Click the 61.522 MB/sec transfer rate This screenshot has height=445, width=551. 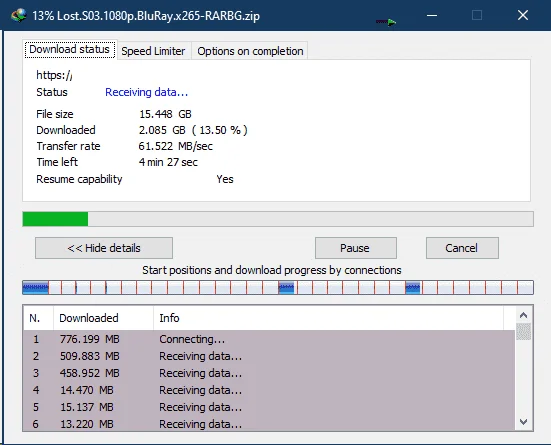pyautogui.click(x=175, y=146)
